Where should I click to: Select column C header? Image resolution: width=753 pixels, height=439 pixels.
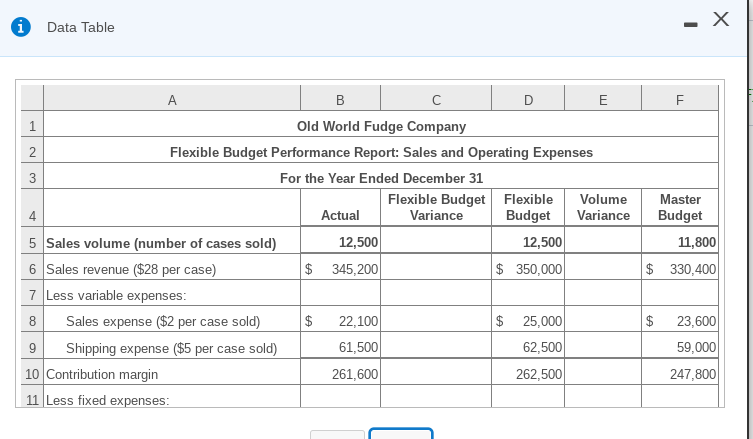(x=436, y=100)
